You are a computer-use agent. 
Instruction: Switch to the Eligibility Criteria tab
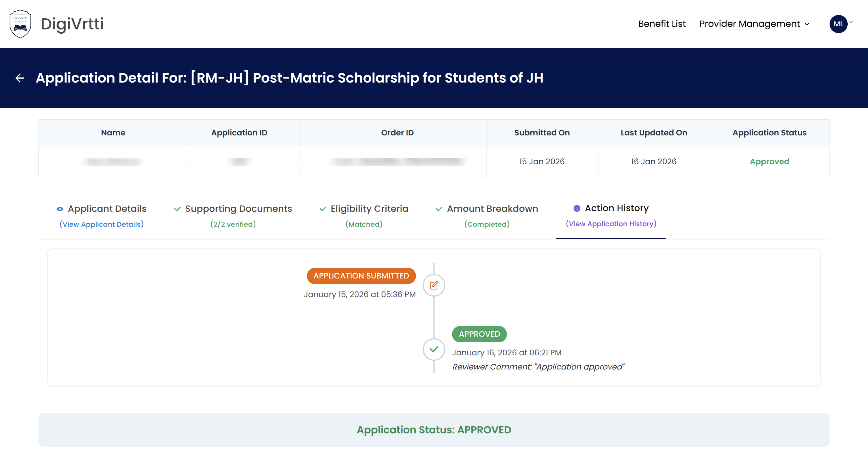point(369,209)
